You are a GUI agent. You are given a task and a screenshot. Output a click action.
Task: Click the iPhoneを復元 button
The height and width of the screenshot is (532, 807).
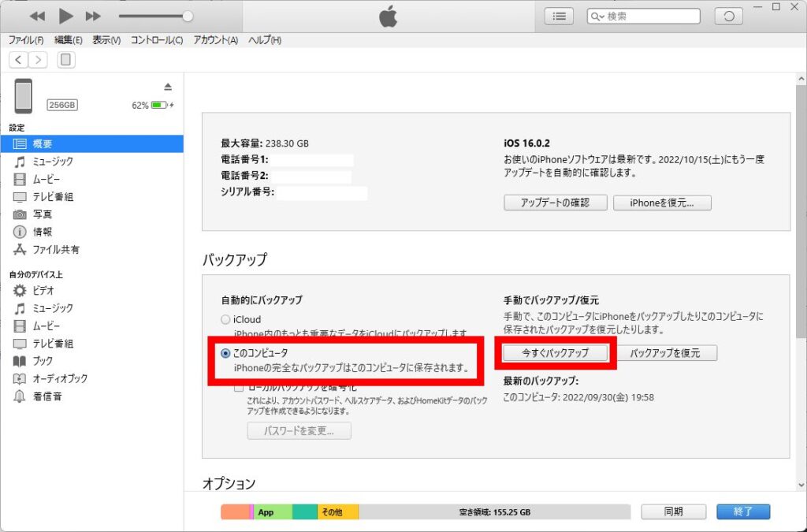click(662, 203)
